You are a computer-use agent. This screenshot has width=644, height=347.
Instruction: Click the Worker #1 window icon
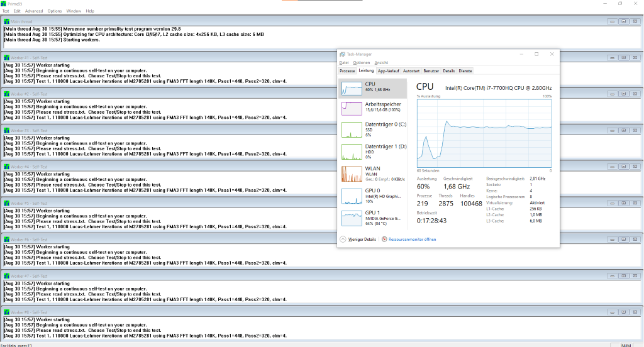tap(6, 57)
